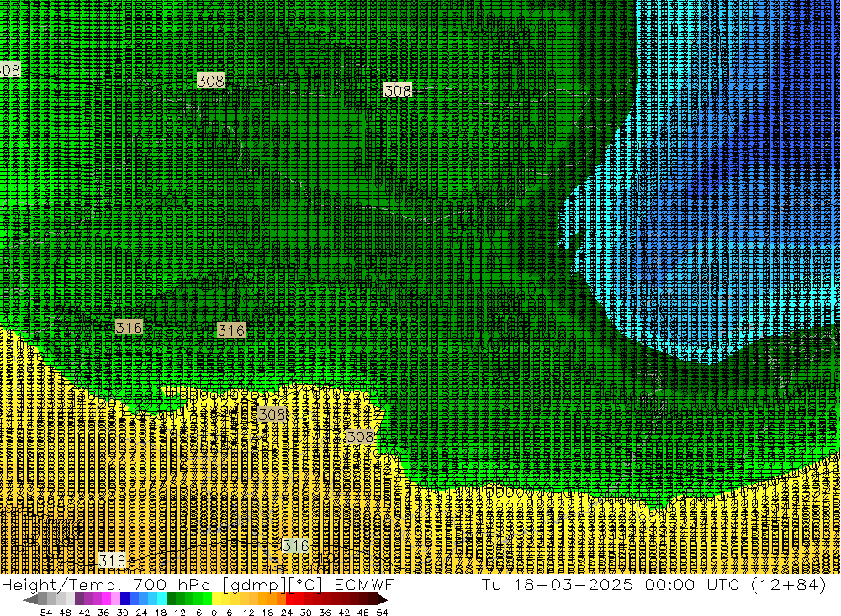Click the dark right arrow of color bar
Image resolution: width=841 pixels, height=616 pixels.
[x=382, y=599]
